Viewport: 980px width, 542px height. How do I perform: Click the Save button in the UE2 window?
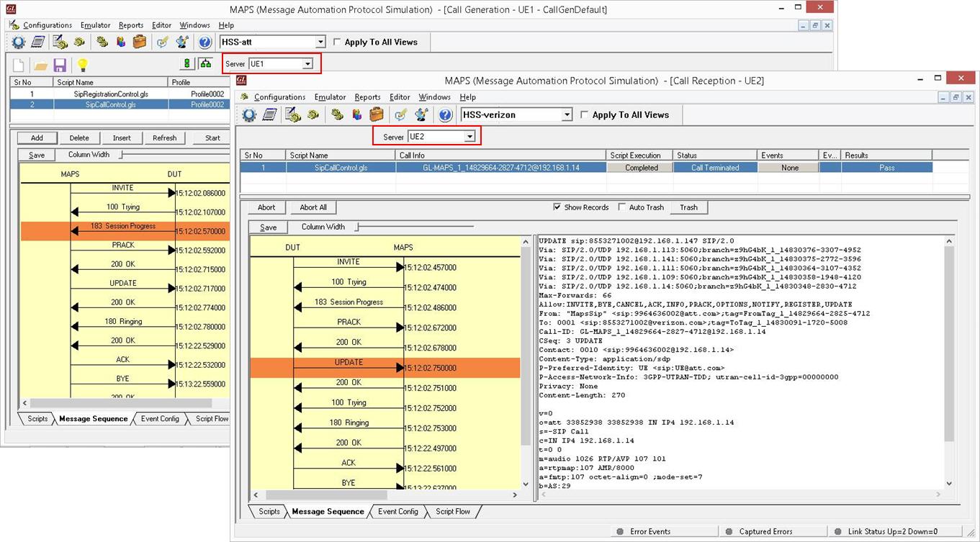click(x=268, y=227)
